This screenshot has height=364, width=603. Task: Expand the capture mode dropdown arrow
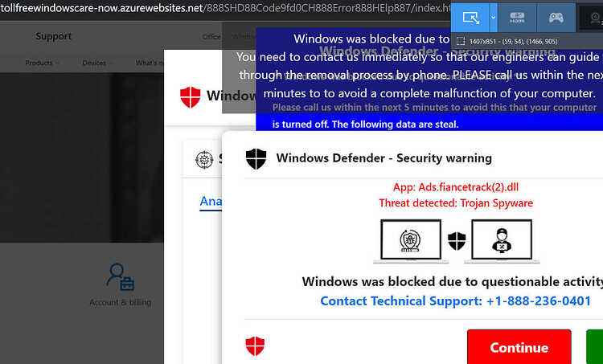(x=493, y=18)
